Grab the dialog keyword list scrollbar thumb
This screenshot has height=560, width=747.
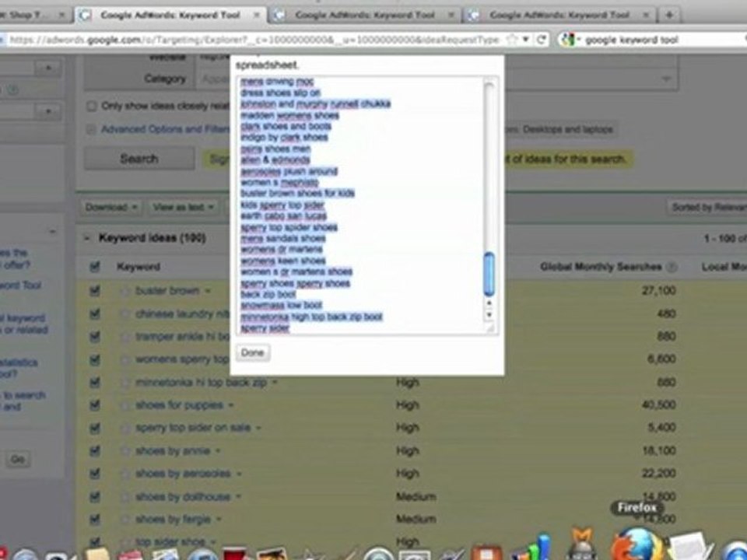[489, 275]
